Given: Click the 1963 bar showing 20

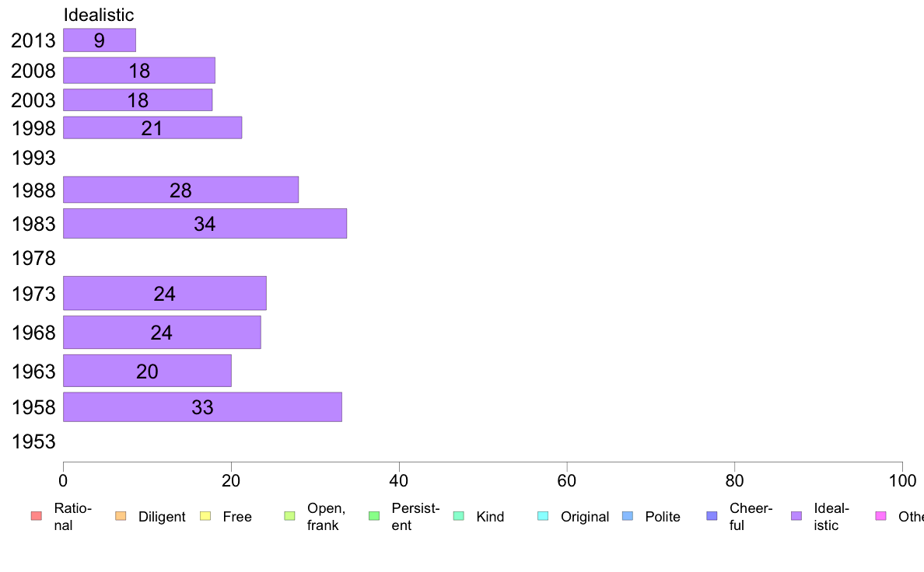Looking at the screenshot, I should [x=147, y=371].
